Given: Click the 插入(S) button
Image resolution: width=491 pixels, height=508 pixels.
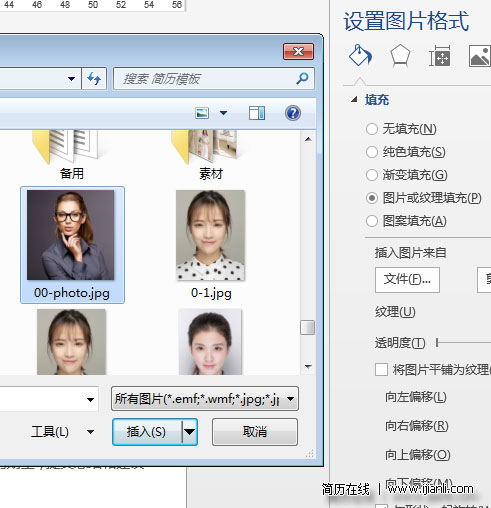Looking at the screenshot, I should tap(147, 432).
